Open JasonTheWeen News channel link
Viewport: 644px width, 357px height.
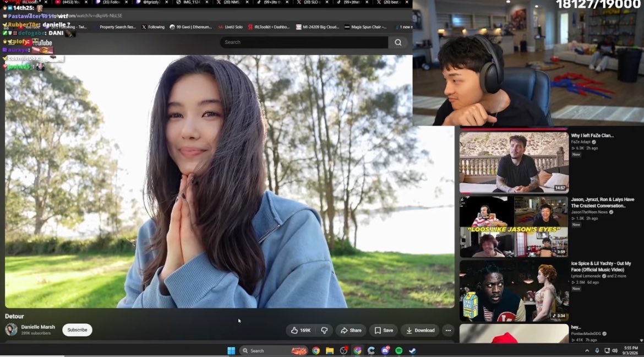tap(590, 212)
